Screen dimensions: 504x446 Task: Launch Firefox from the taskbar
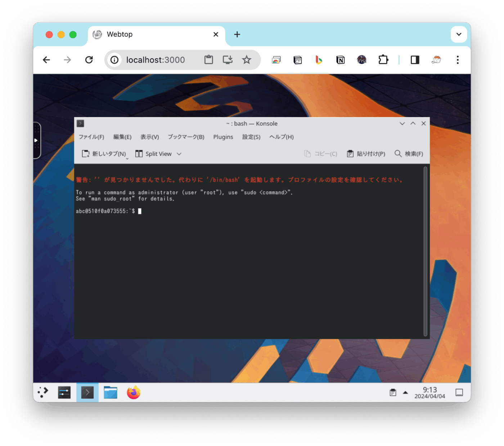point(134,392)
